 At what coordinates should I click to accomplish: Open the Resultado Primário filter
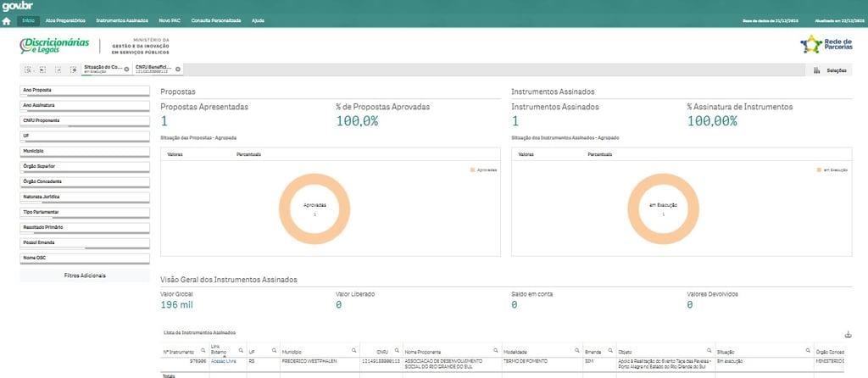point(85,228)
